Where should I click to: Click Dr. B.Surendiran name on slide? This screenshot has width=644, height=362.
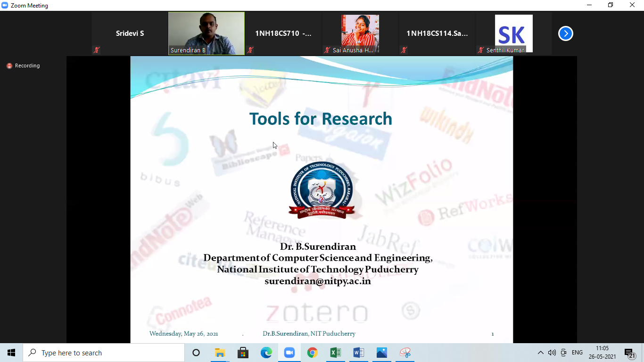point(318,247)
